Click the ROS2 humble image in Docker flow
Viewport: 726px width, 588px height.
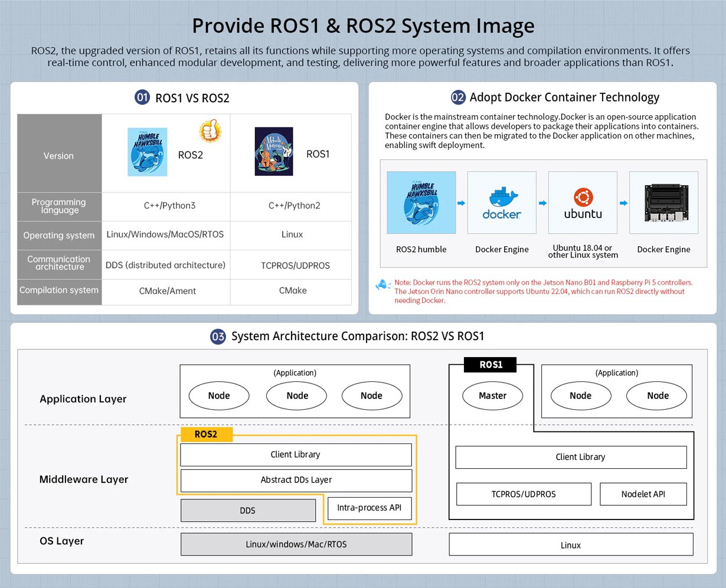(421, 202)
